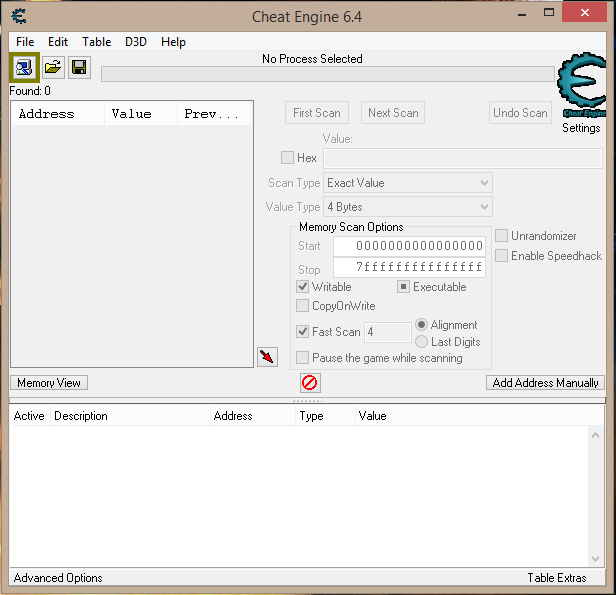Click the address table scroll down arrow
The height and width of the screenshot is (595, 616).
pyautogui.click(x=595, y=558)
